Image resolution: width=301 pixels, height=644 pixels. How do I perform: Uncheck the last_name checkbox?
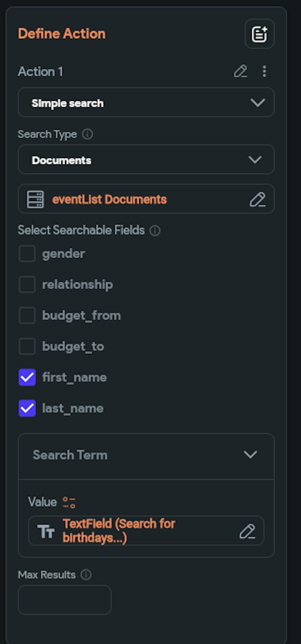[x=27, y=408]
